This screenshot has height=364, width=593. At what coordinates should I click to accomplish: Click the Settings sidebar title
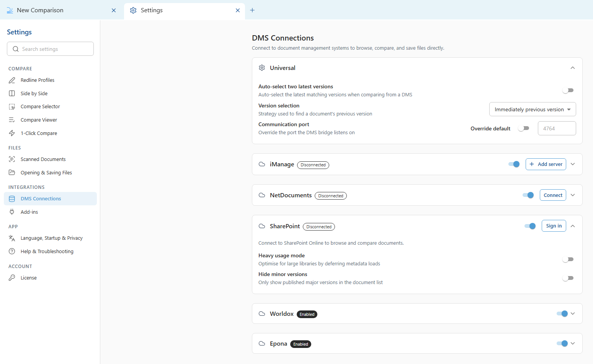pos(19,32)
